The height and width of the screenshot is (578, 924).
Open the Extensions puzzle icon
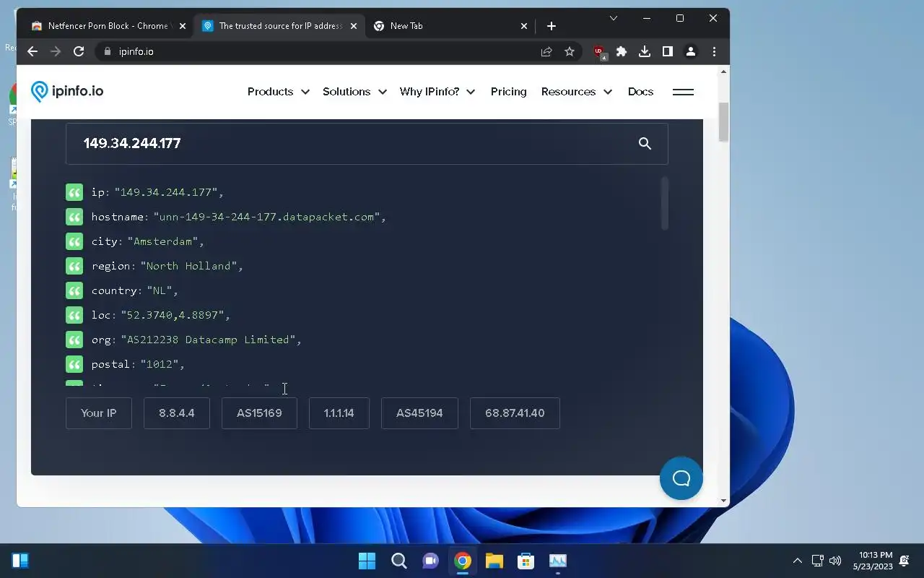tap(622, 51)
